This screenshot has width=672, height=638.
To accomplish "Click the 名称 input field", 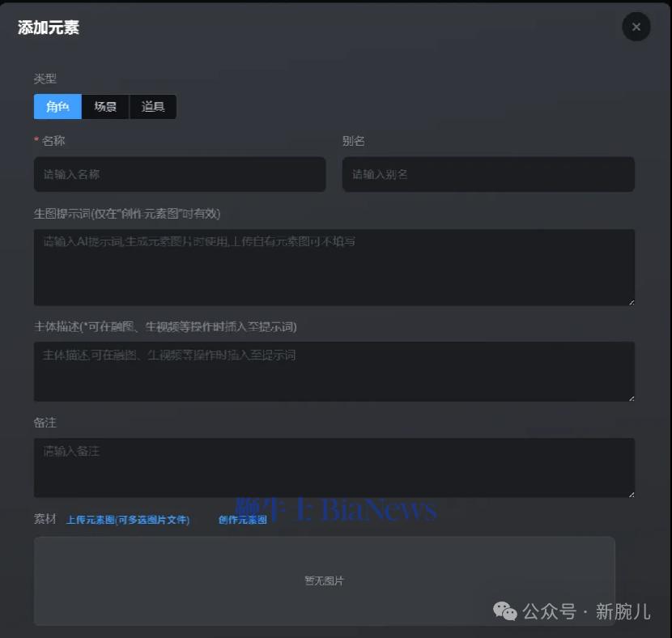I will (179, 174).
